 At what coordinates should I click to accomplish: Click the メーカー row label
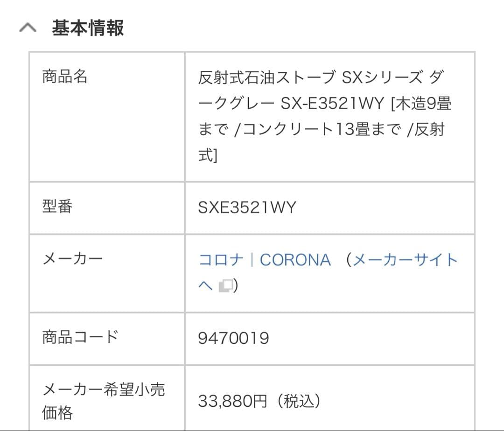pyautogui.click(x=72, y=258)
